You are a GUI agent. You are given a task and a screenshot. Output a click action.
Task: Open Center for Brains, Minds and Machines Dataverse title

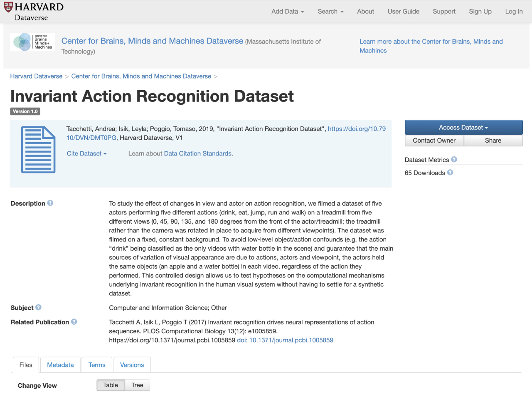click(x=153, y=41)
